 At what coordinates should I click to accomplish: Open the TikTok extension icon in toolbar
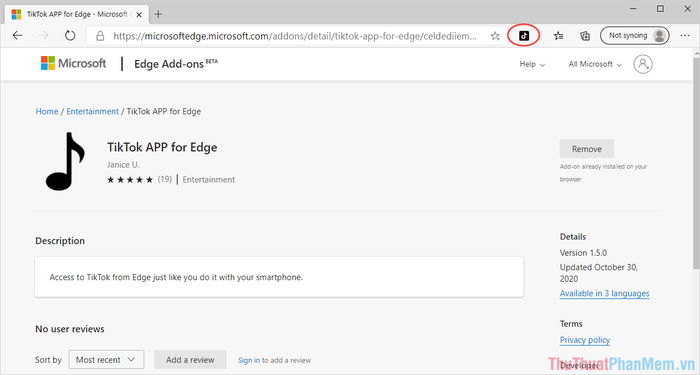524,36
